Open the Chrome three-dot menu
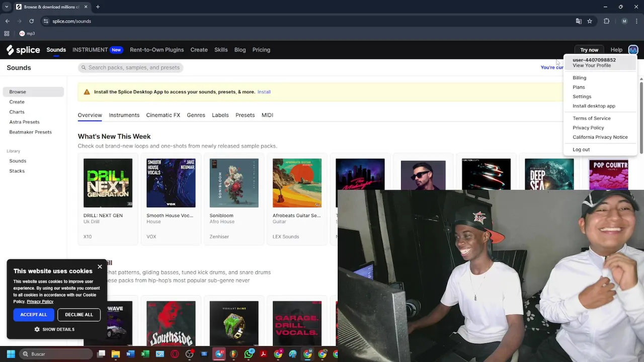This screenshot has height=362, width=644. click(636, 21)
